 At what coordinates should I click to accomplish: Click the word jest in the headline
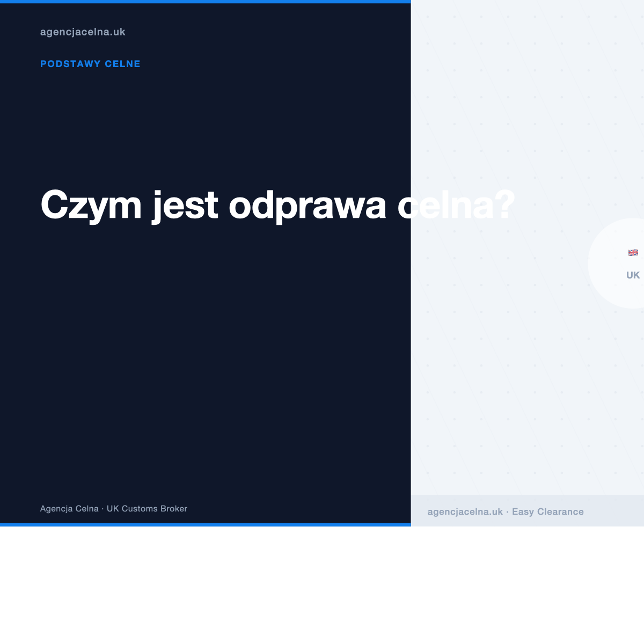185,205
